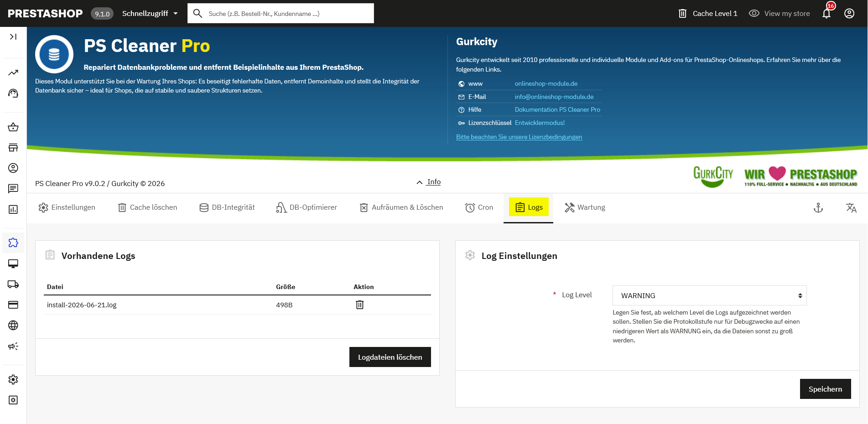Open the customers person sidebar icon

point(13,168)
